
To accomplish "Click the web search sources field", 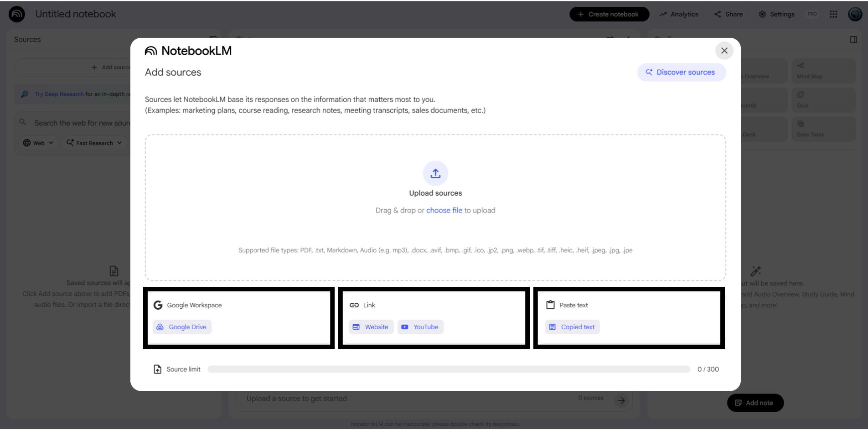I will pos(82,123).
